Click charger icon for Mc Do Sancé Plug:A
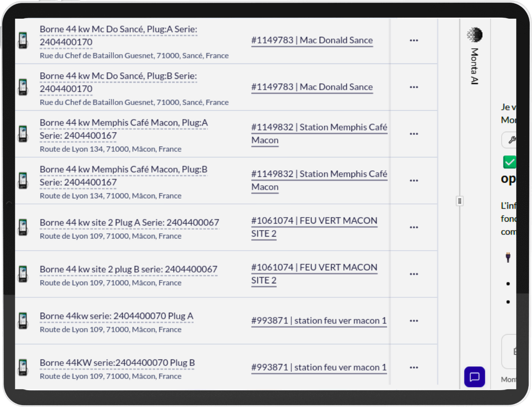 point(22,41)
